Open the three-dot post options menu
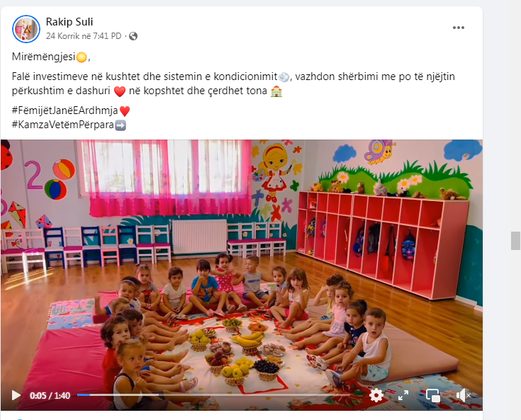The width and height of the screenshot is (521, 420). pos(458,28)
